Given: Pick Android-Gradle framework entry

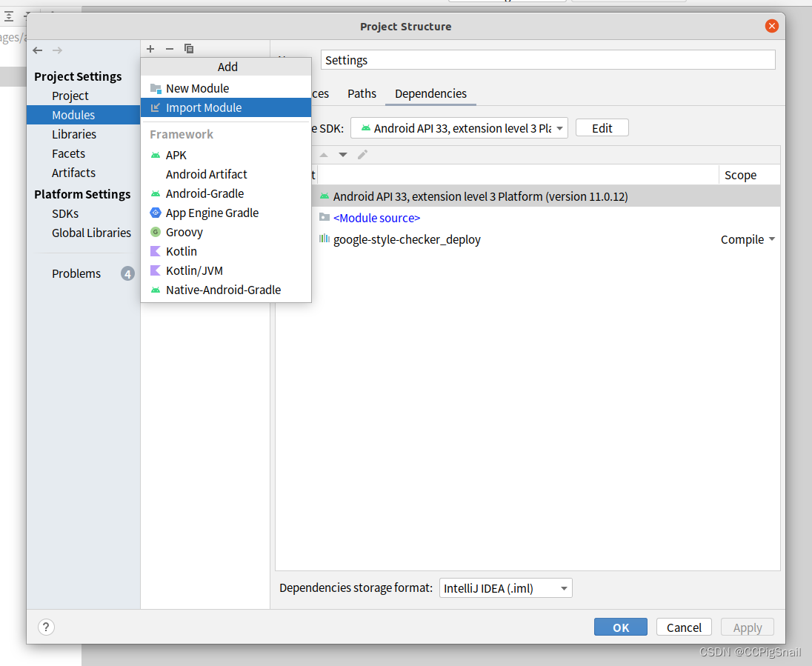Looking at the screenshot, I should [226, 193].
